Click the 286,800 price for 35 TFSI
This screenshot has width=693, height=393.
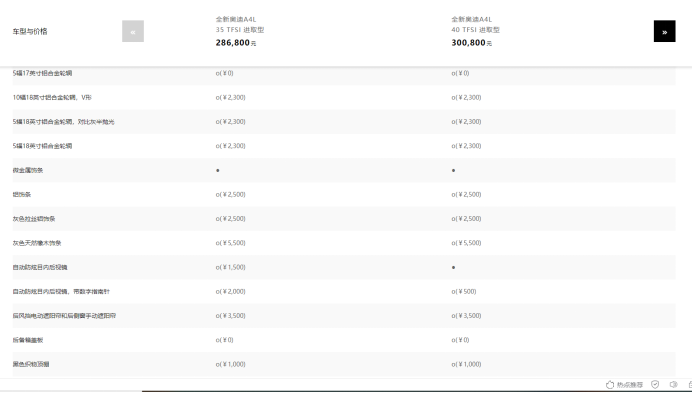coord(236,42)
